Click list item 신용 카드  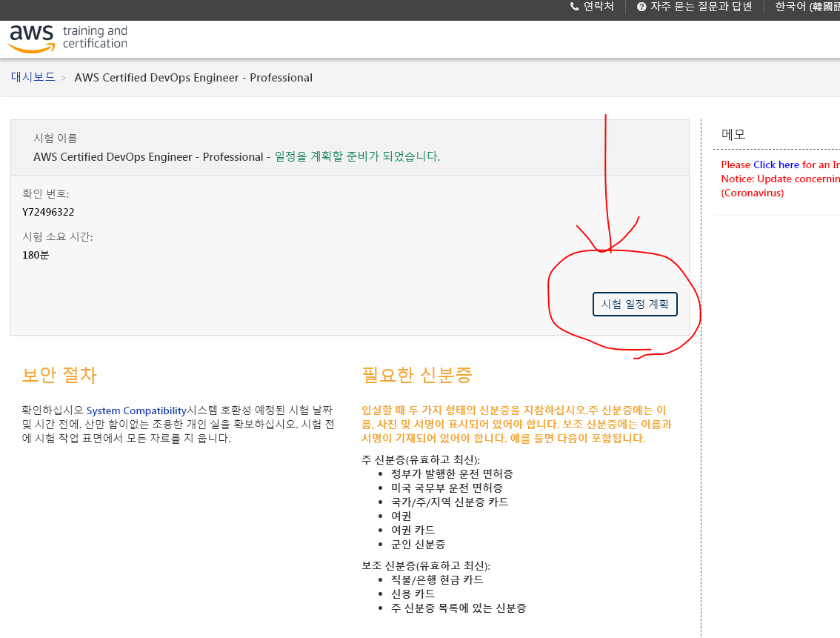tap(413, 594)
